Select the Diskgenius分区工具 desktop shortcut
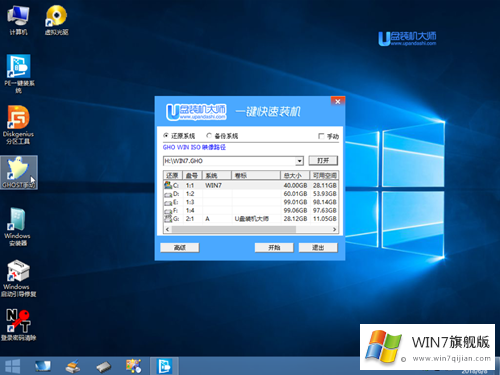500x375 pixels. tap(18, 125)
